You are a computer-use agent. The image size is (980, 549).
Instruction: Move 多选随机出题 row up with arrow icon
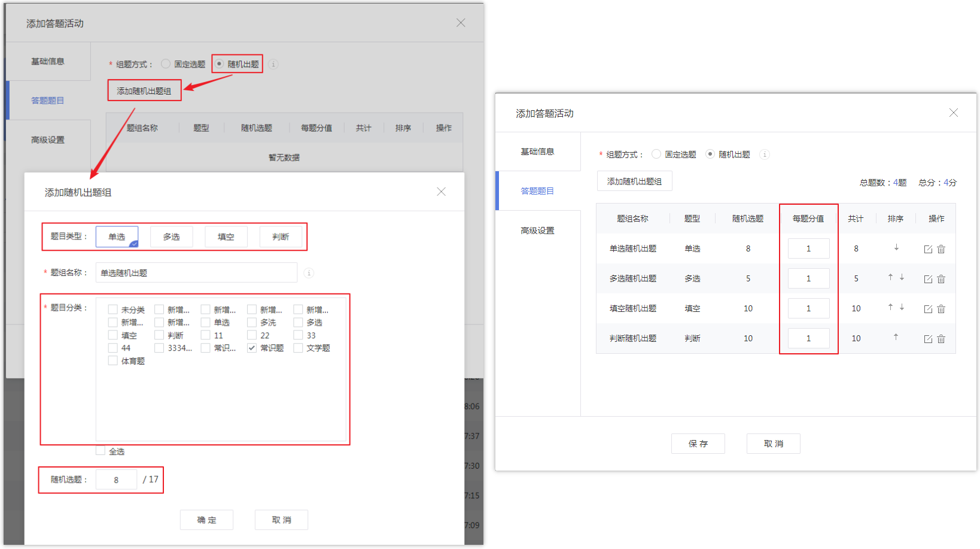point(890,277)
